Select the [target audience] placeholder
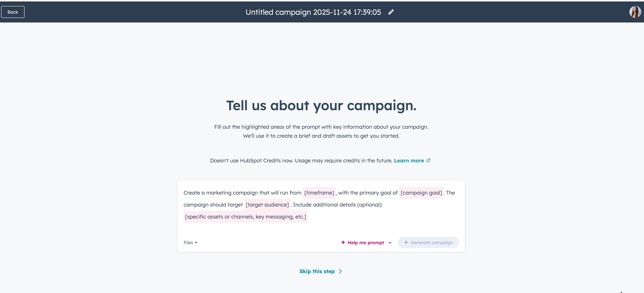This screenshot has height=293, width=644. (267, 205)
